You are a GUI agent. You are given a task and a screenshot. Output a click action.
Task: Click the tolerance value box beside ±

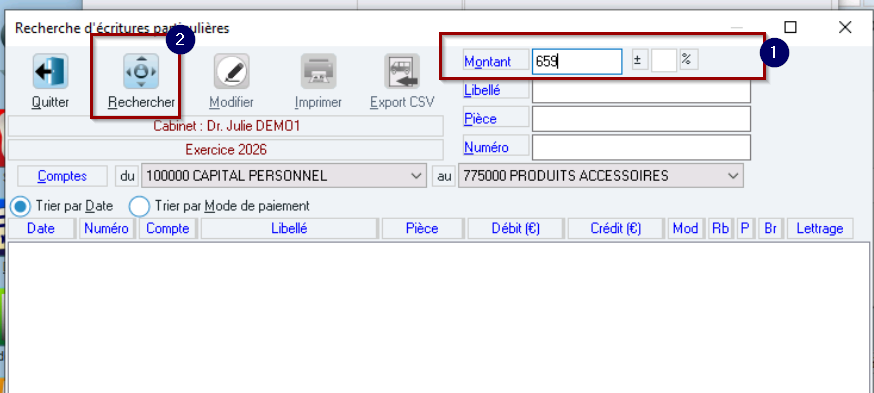(664, 60)
